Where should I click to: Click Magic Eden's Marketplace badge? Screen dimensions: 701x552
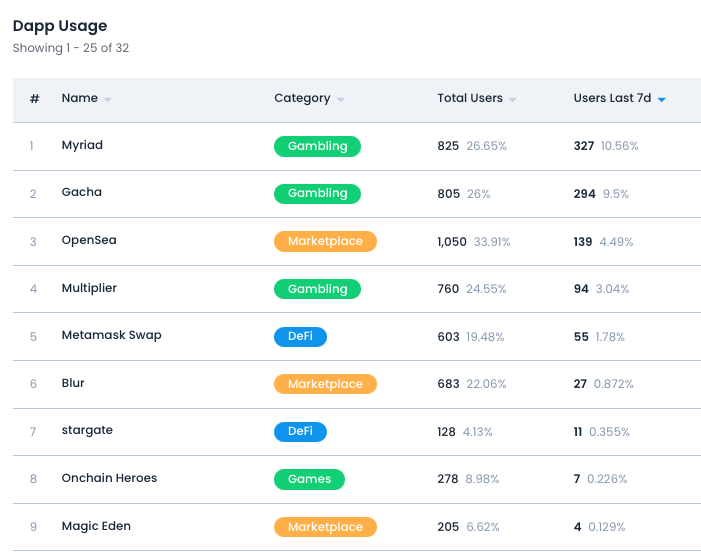coord(325,527)
